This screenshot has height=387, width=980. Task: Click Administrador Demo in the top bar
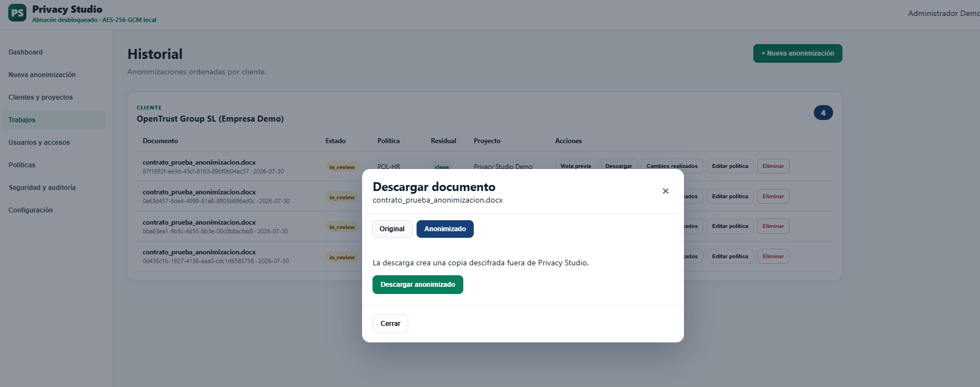[943, 13]
